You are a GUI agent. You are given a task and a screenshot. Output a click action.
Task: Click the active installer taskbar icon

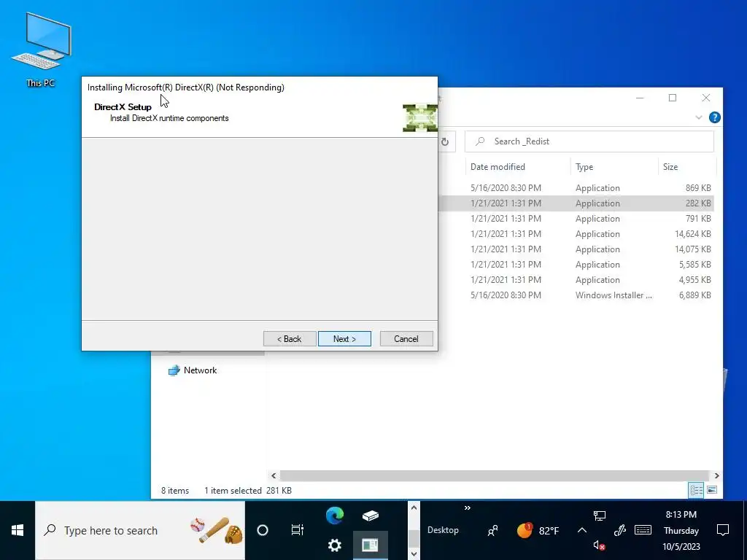pos(370,545)
